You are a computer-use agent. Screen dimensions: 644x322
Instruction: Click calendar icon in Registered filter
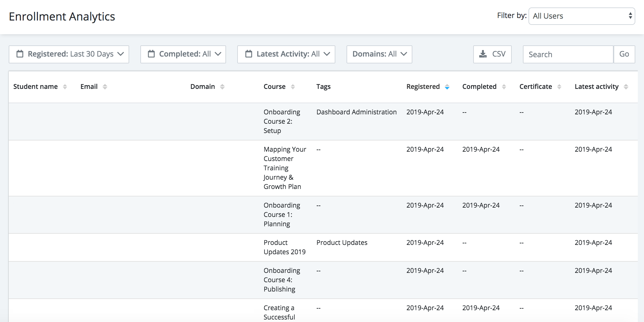20,54
